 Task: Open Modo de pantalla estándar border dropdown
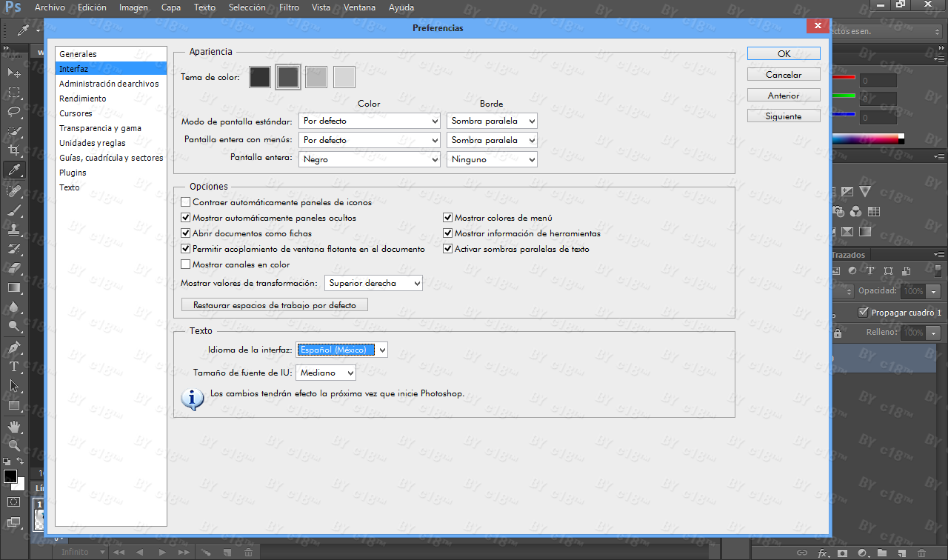point(492,121)
